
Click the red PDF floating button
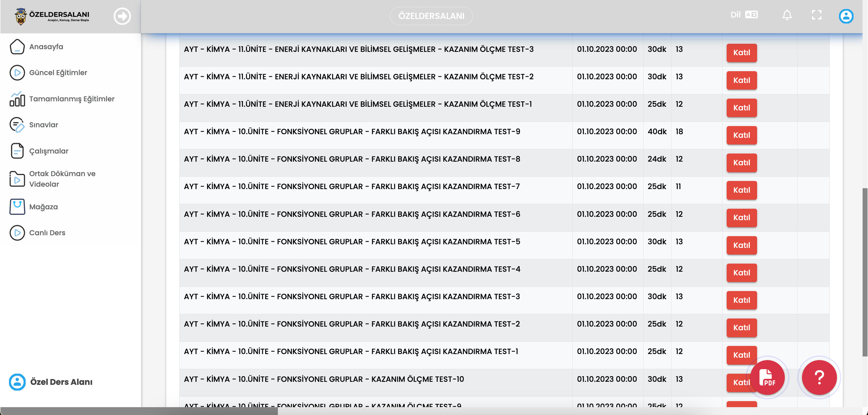tap(767, 378)
